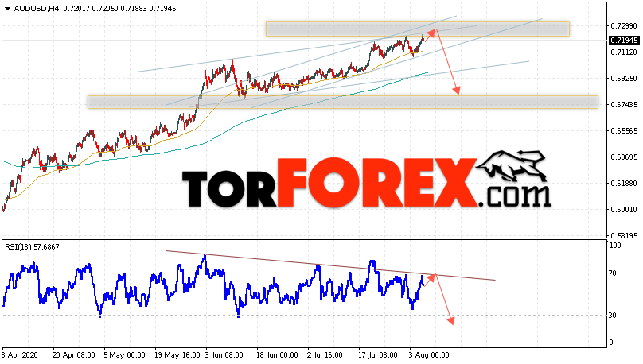This screenshot has width=643, height=364.
Task: Click the 2 Jul 16:00 date label
Action: pyautogui.click(x=325, y=355)
